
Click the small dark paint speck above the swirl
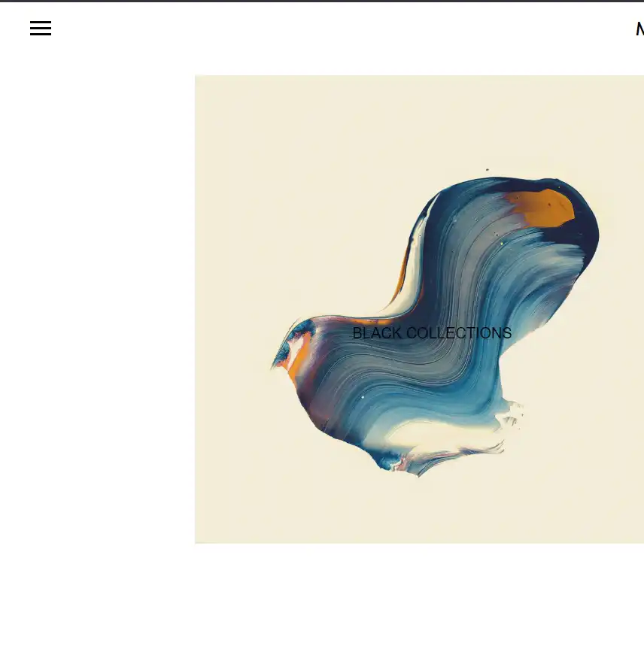coord(488,169)
